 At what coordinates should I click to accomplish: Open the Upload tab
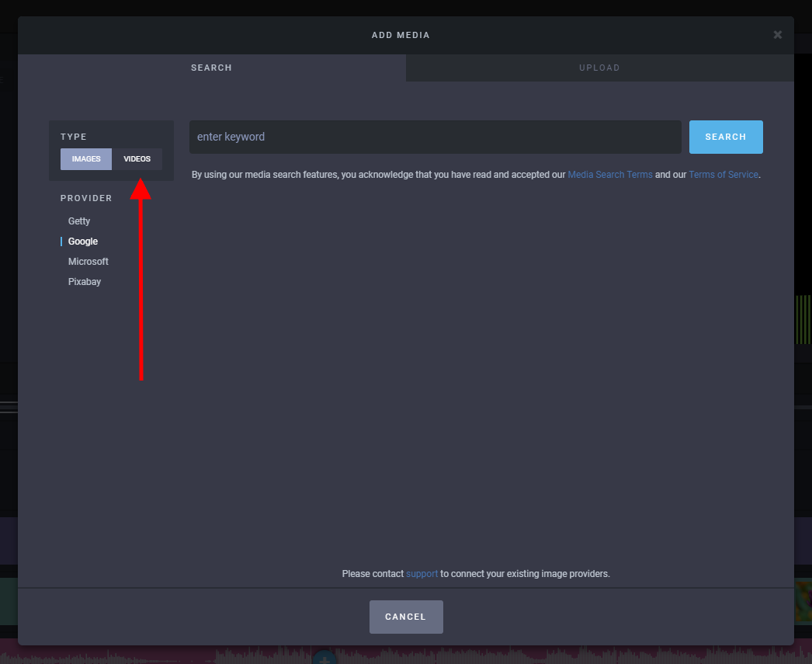pyautogui.click(x=599, y=68)
